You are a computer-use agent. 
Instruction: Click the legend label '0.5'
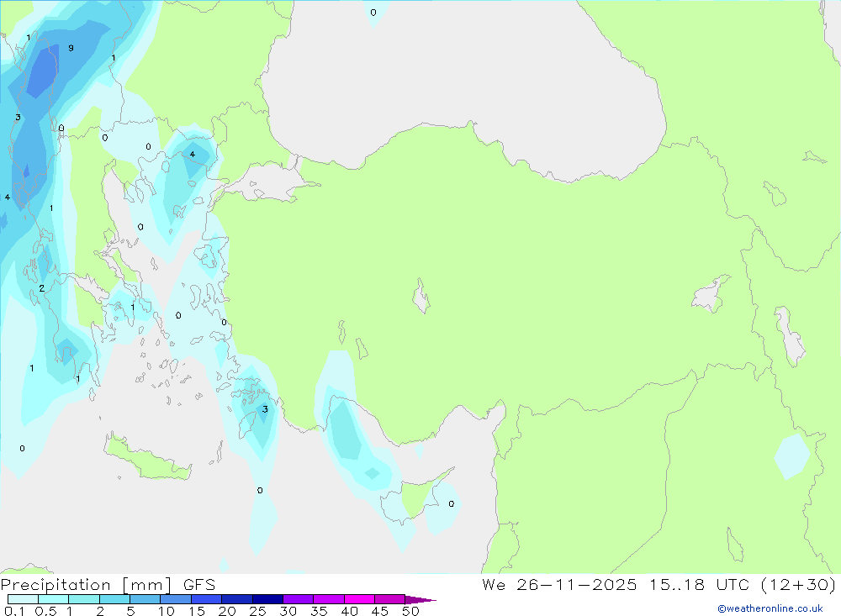(x=45, y=611)
